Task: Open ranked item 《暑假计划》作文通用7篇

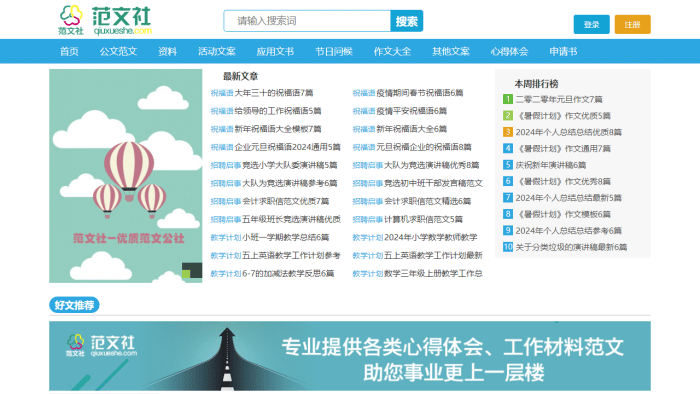Action: [563, 149]
